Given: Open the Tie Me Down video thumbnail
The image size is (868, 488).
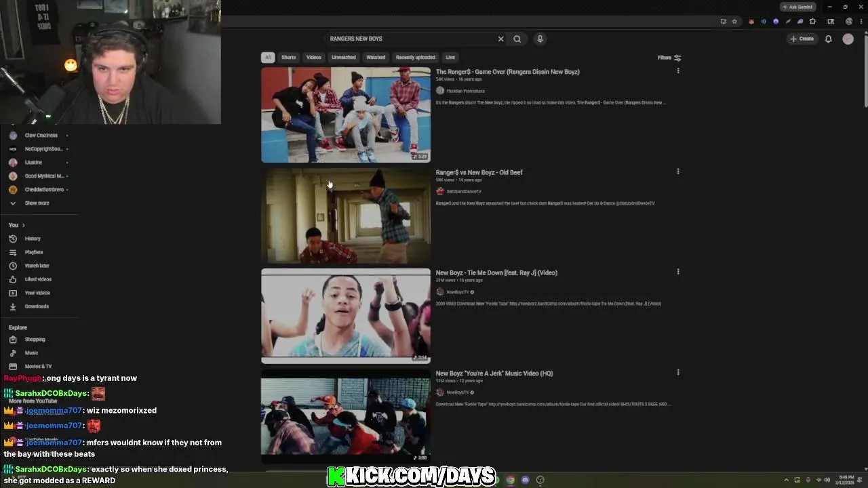Looking at the screenshot, I should (346, 316).
